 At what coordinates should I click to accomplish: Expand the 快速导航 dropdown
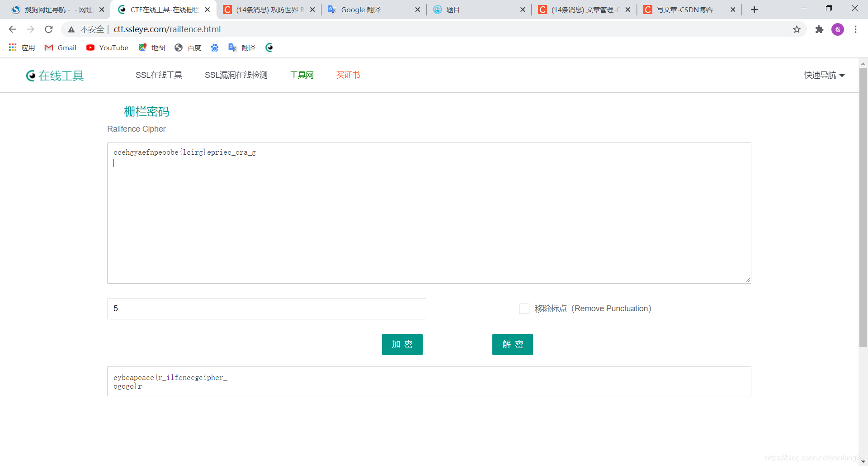click(x=825, y=75)
